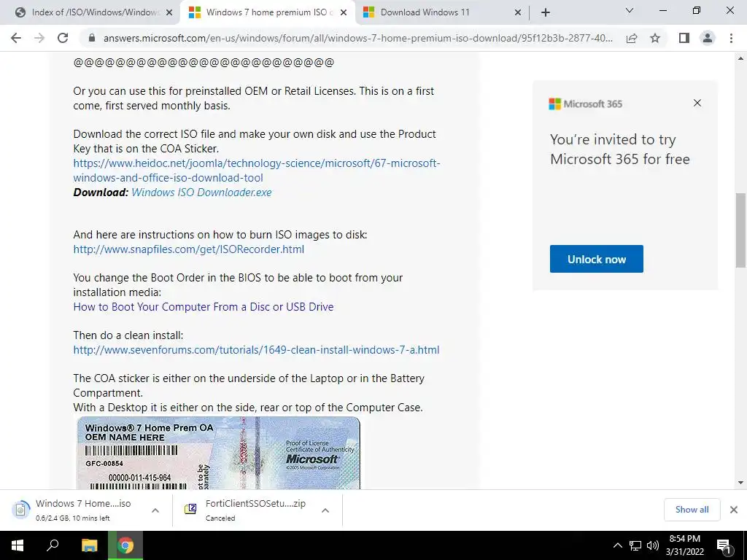Image resolution: width=747 pixels, height=560 pixels.
Task: Open the Chrome profile avatar menu
Action: pos(708,38)
